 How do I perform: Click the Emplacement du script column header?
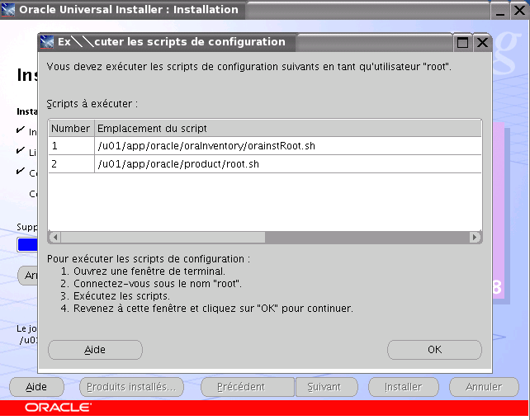pyautogui.click(x=288, y=129)
